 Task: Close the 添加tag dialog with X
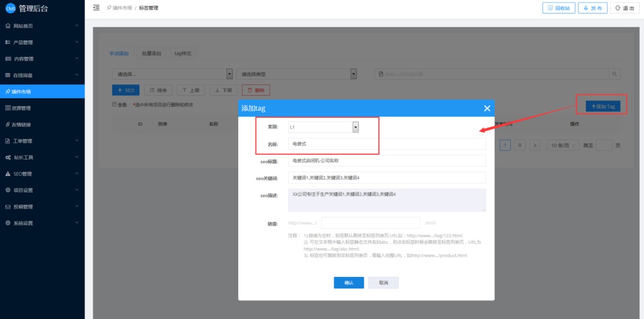(x=487, y=108)
